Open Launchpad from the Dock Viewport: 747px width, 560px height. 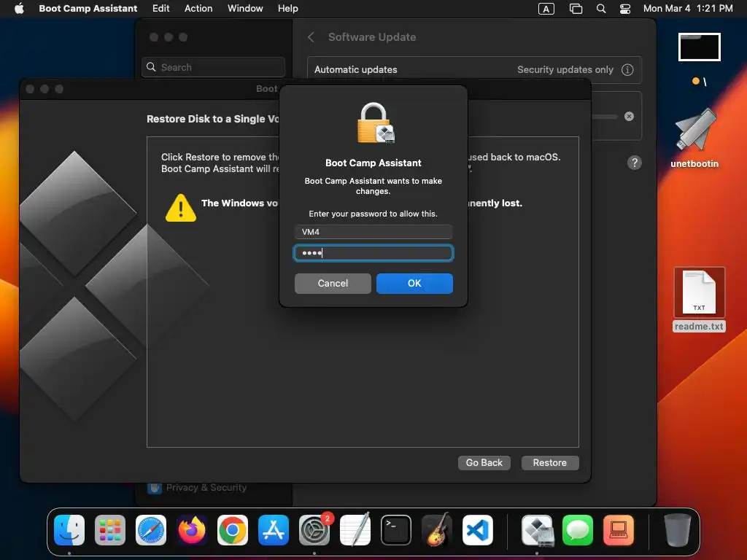click(x=110, y=530)
